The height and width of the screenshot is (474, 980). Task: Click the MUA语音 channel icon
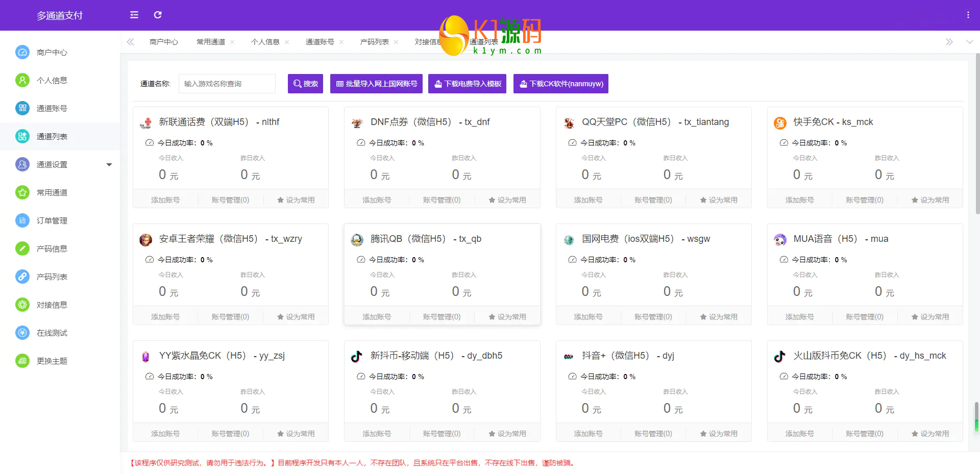[x=780, y=240]
